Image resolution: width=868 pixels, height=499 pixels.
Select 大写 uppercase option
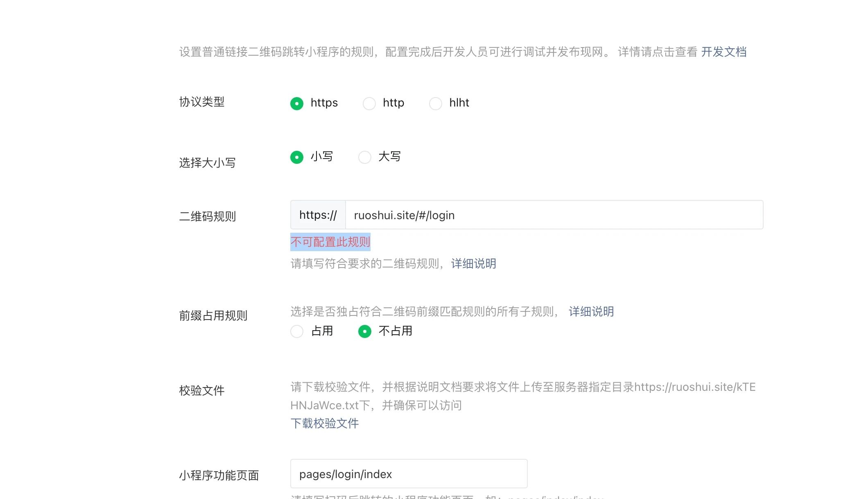coord(364,157)
